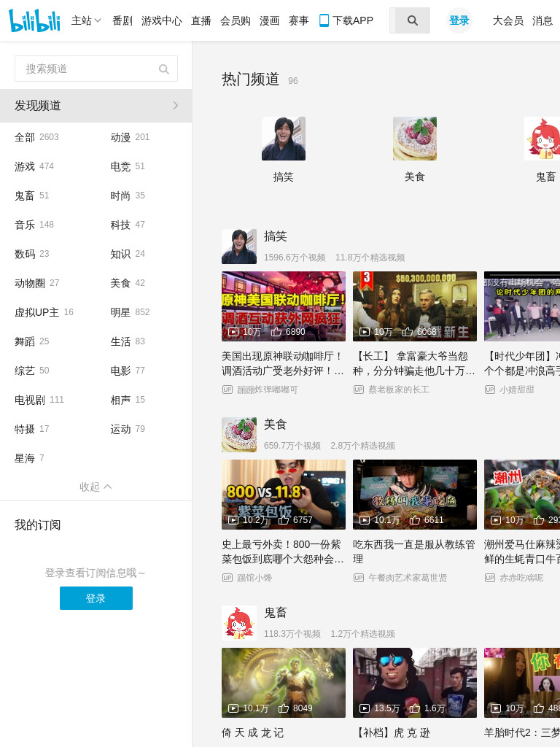Click the 鬼畜 section header mascot
560x747 pixels.
[x=239, y=623]
